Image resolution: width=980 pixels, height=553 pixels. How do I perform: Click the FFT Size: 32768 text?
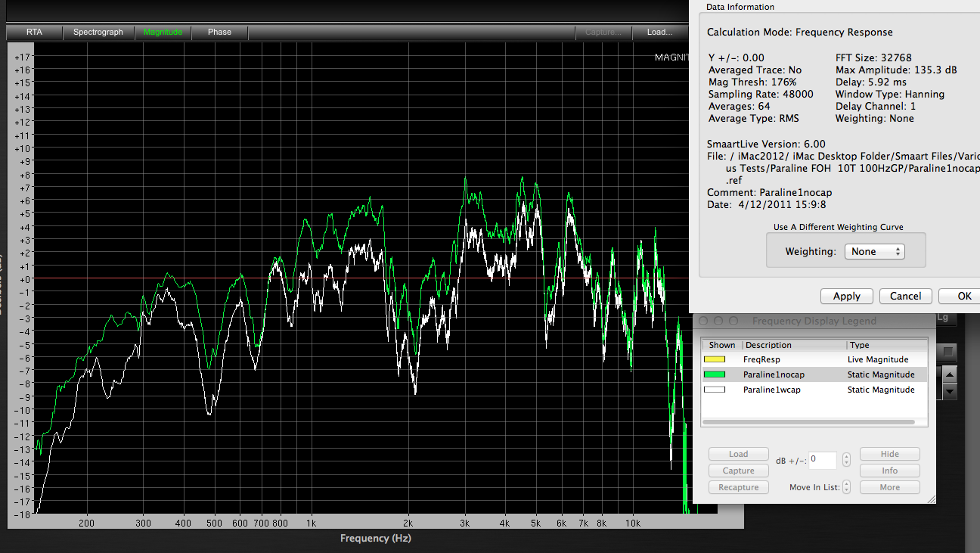(873, 57)
